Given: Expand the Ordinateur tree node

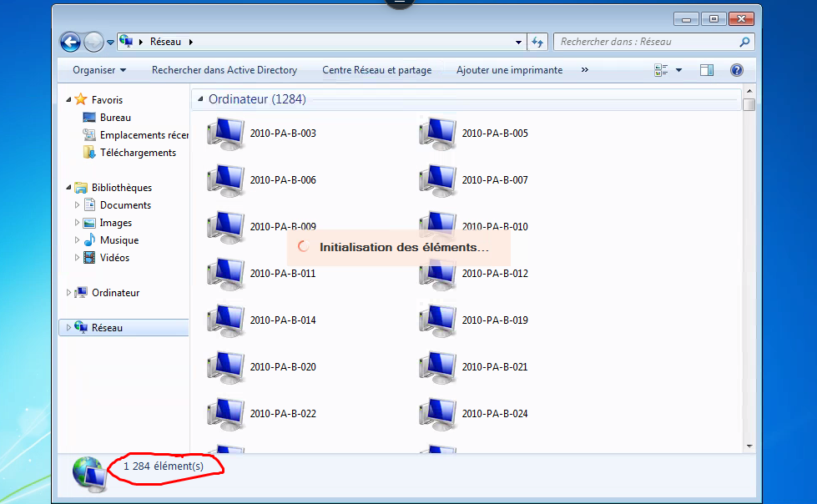Looking at the screenshot, I should [68, 293].
